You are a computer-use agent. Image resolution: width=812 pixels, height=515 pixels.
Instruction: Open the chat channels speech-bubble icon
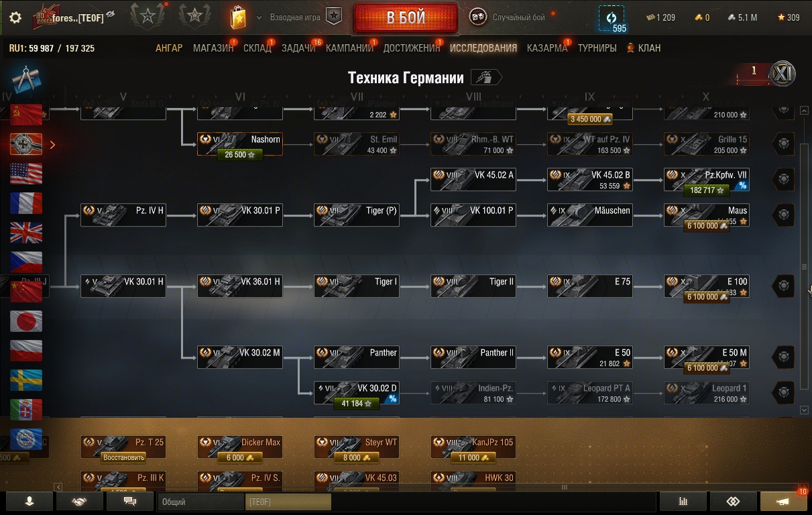[130, 502]
